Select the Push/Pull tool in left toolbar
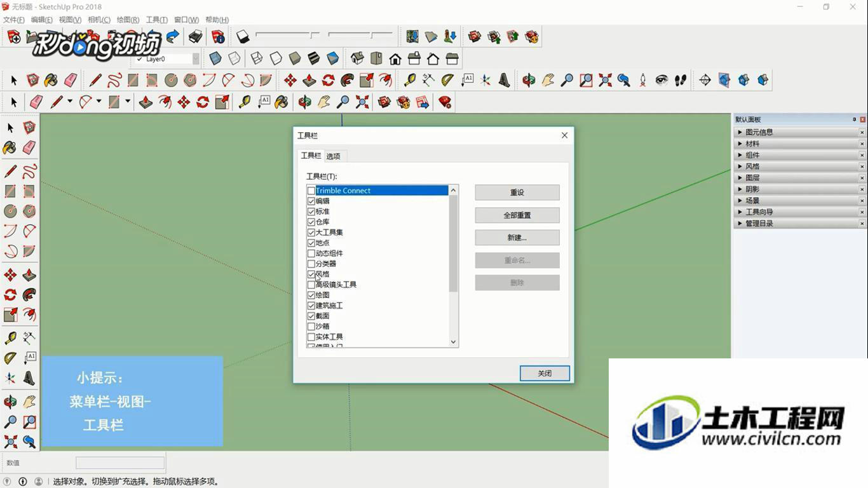Screen dimensions: 868x488 point(29,275)
